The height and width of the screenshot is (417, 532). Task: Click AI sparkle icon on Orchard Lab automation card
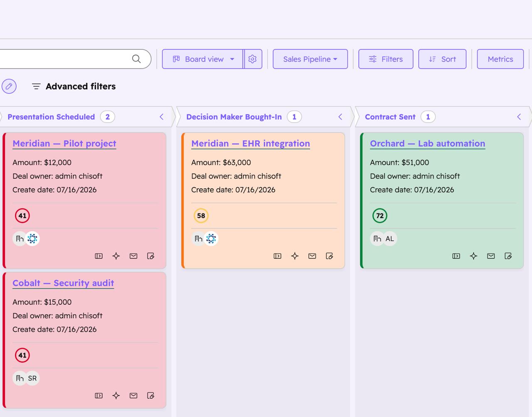coord(474,256)
